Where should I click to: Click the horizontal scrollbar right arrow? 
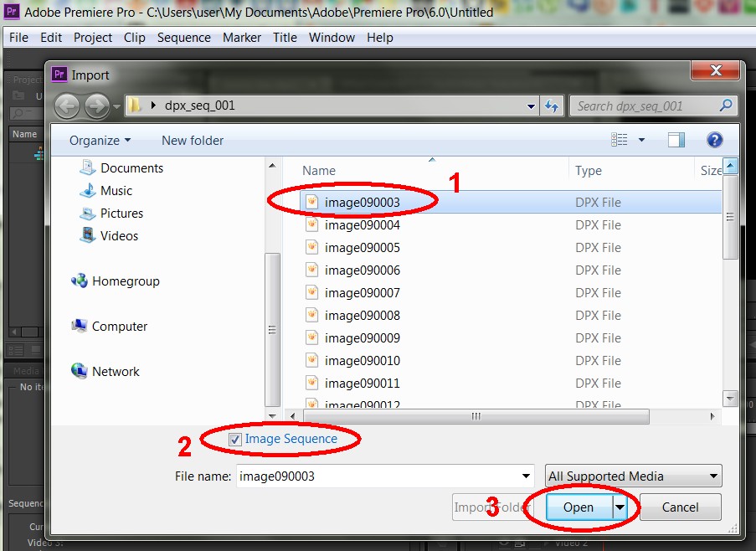coord(712,416)
